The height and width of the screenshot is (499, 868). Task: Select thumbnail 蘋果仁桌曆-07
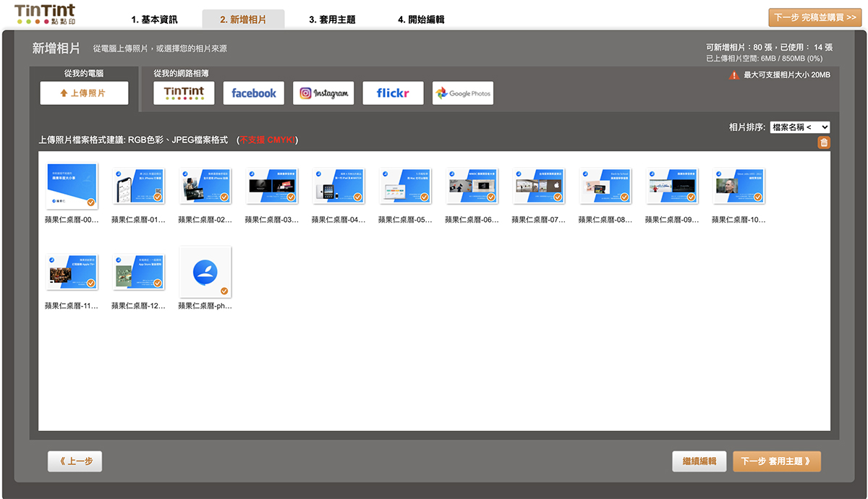coord(538,185)
